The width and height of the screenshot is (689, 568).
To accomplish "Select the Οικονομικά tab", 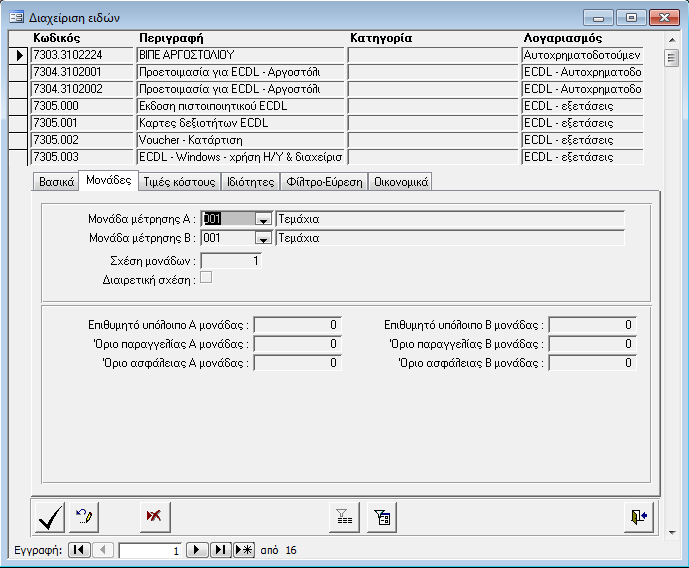I will point(401,182).
